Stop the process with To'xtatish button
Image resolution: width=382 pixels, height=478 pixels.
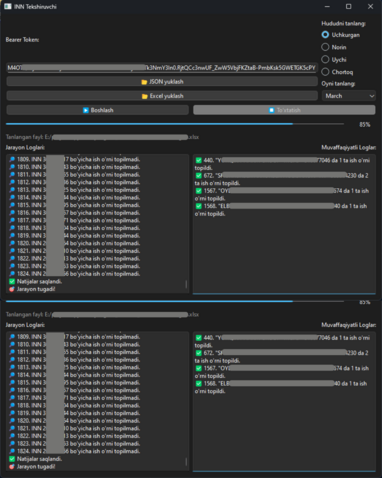(x=284, y=110)
